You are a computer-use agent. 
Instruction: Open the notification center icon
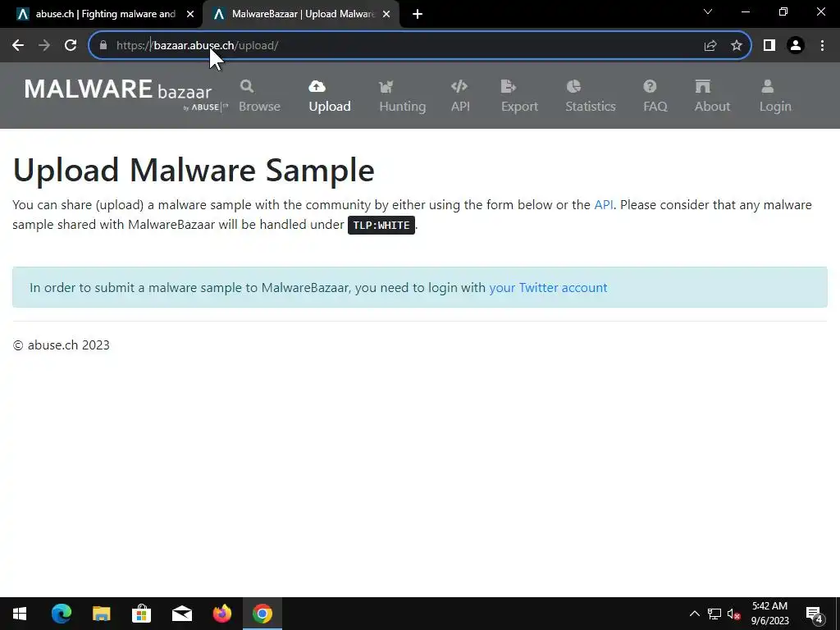815,614
